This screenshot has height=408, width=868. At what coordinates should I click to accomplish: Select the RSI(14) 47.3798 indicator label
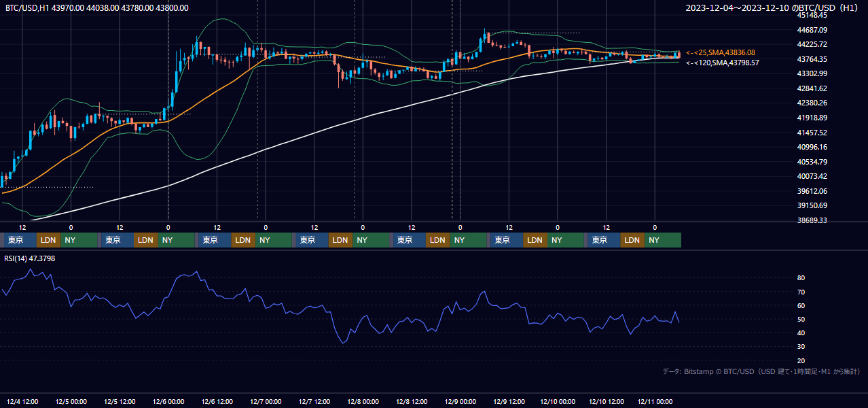point(30,258)
